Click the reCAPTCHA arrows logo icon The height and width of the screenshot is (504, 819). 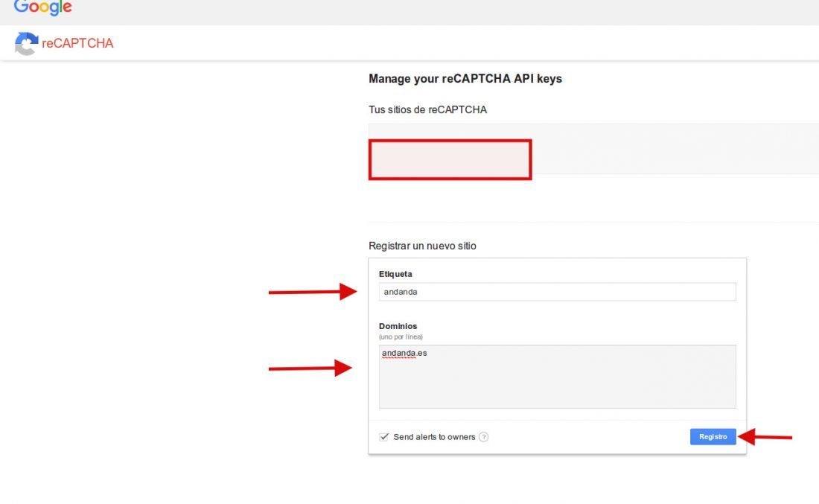(x=26, y=43)
